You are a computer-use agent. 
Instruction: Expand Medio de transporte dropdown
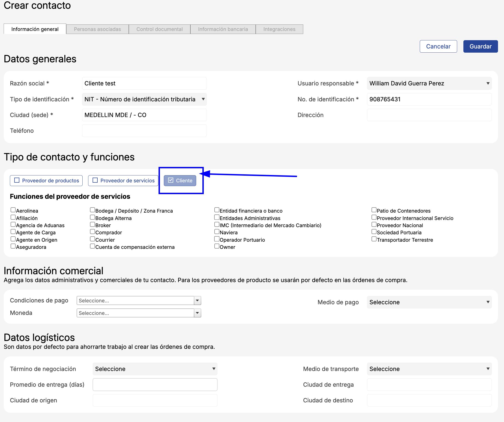(429, 369)
